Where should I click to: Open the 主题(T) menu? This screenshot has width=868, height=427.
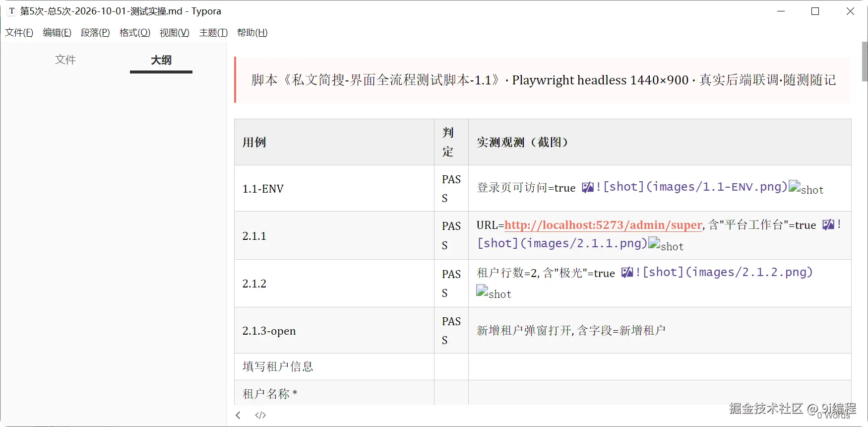coord(213,33)
